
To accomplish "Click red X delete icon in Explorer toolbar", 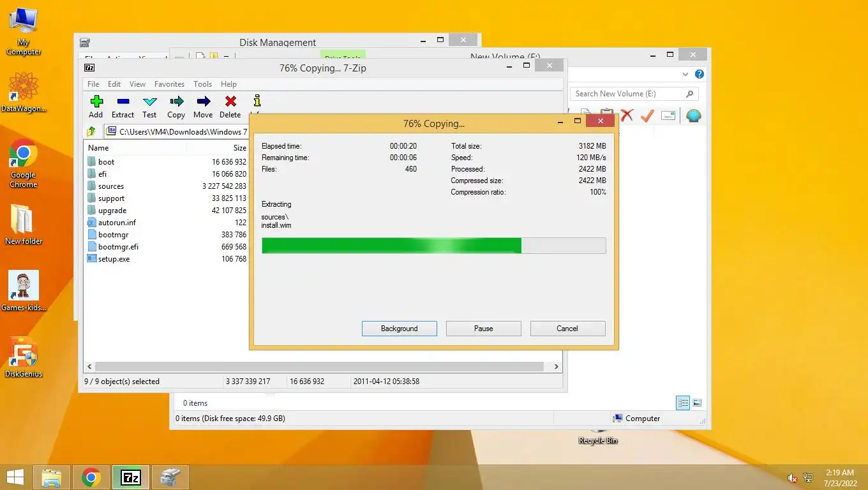I will (x=627, y=115).
